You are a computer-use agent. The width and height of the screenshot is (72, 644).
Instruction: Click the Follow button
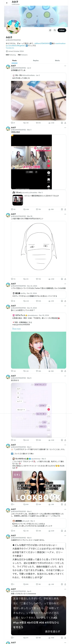(x=62, y=30)
